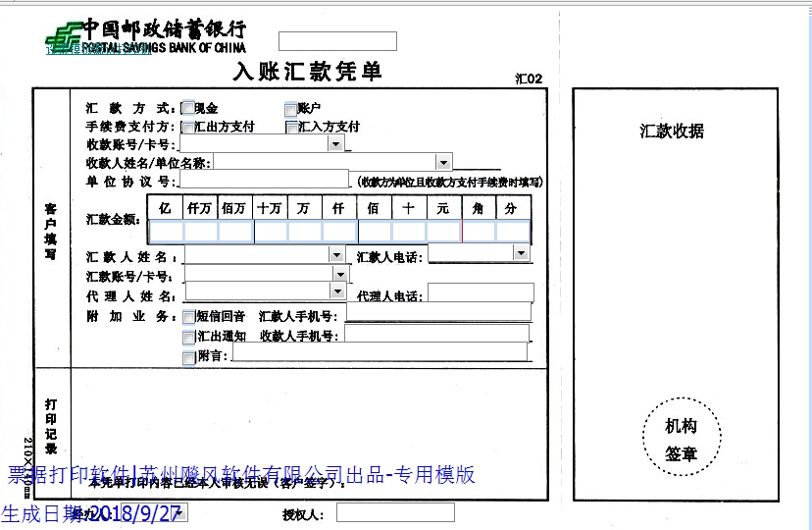812x530 pixels.
Task: Click the 代理人电话 text field
Action: (x=481, y=292)
